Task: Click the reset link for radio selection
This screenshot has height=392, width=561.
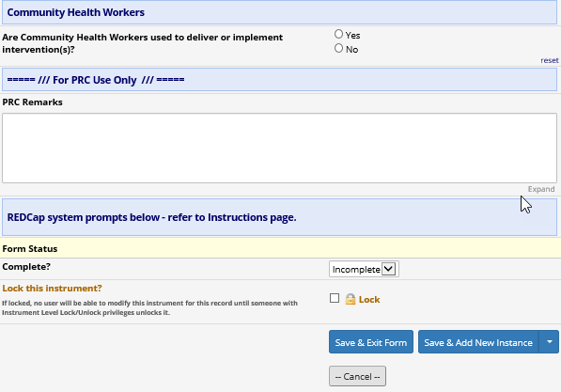Action: click(549, 60)
